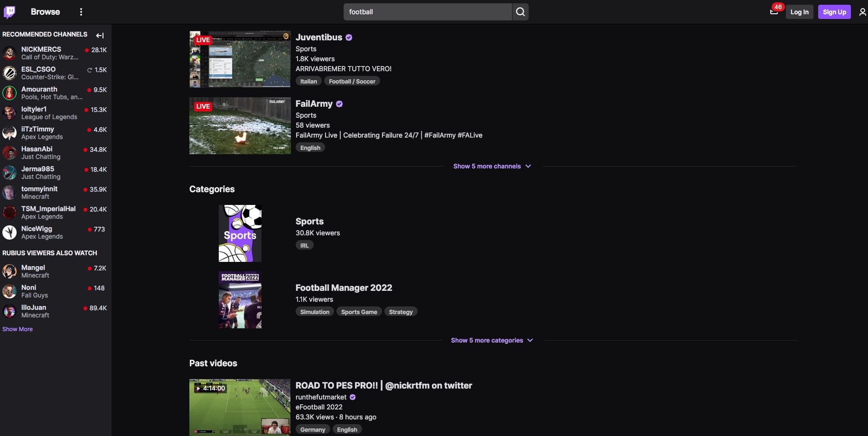Open ESL_CSGO channel avatar

(9, 73)
